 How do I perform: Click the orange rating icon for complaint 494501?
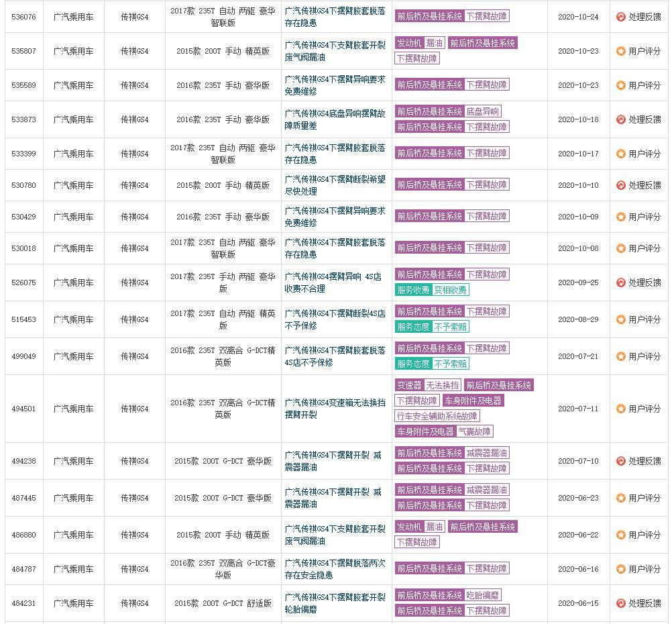point(620,409)
